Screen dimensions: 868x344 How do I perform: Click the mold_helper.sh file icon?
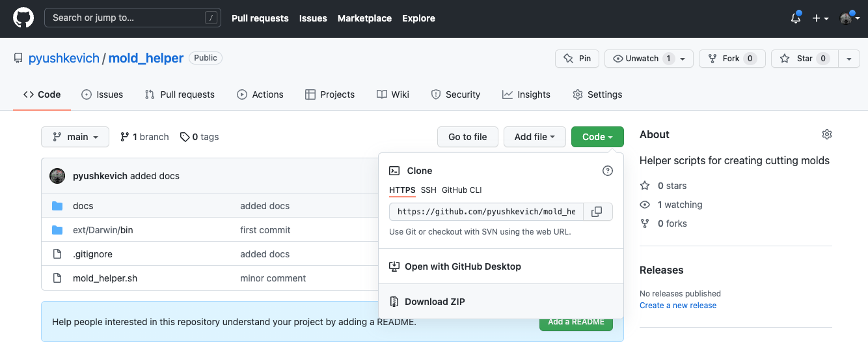[x=57, y=278]
